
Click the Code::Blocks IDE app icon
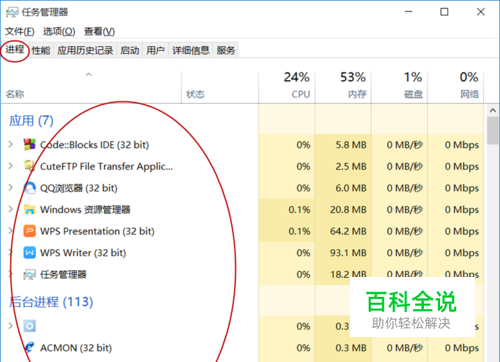pyautogui.click(x=29, y=144)
